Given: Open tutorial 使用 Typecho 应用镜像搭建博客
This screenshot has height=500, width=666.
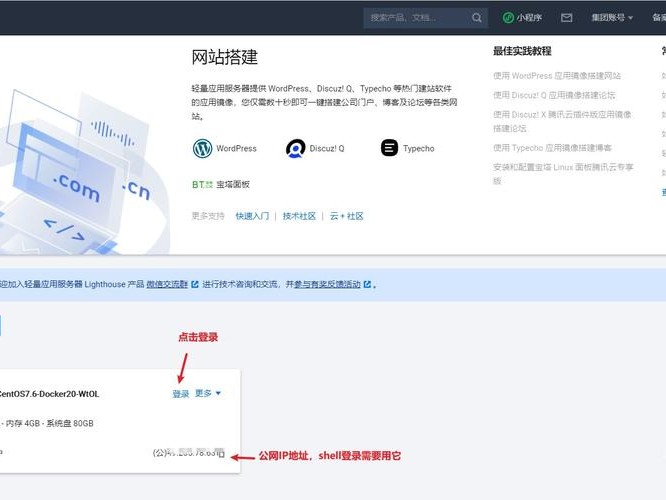Looking at the screenshot, I should pos(552,148).
